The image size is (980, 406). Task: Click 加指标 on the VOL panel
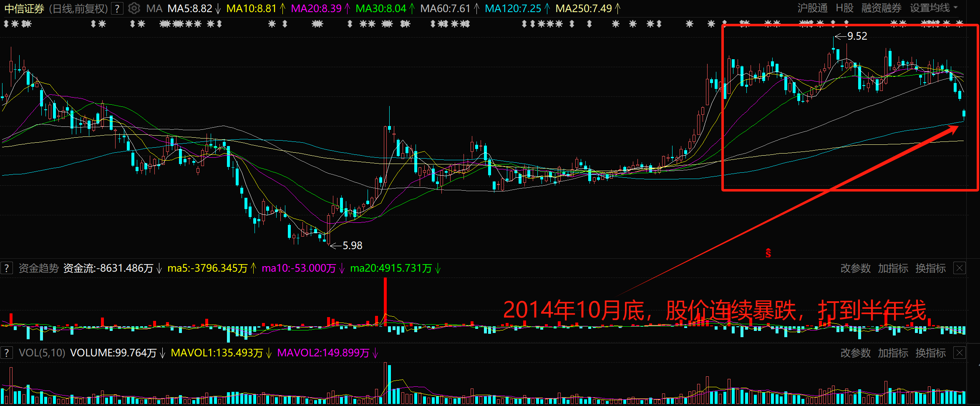coord(893,353)
